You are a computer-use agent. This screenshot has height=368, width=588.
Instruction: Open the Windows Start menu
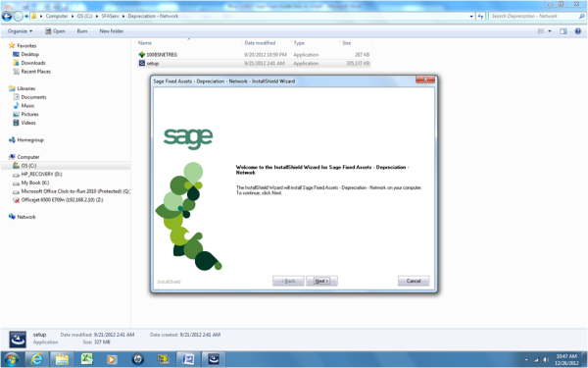[x=11, y=359]
